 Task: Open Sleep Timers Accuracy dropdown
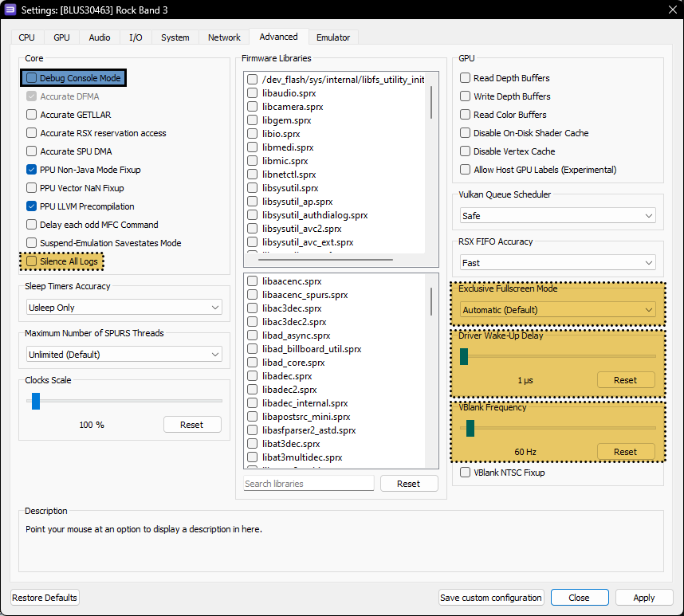(124, 308)
